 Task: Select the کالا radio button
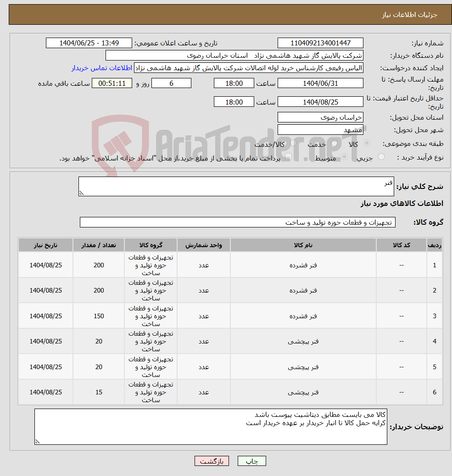point(367,143)
